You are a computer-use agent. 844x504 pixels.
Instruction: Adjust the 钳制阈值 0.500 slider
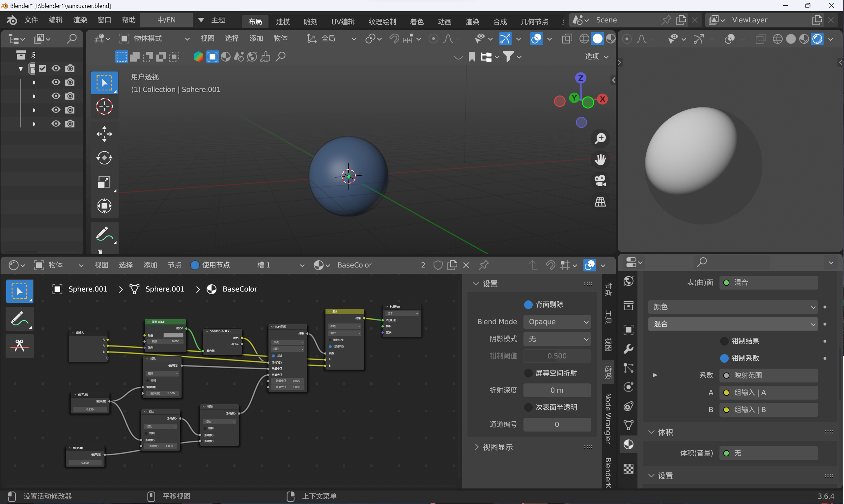coord(557,356)
